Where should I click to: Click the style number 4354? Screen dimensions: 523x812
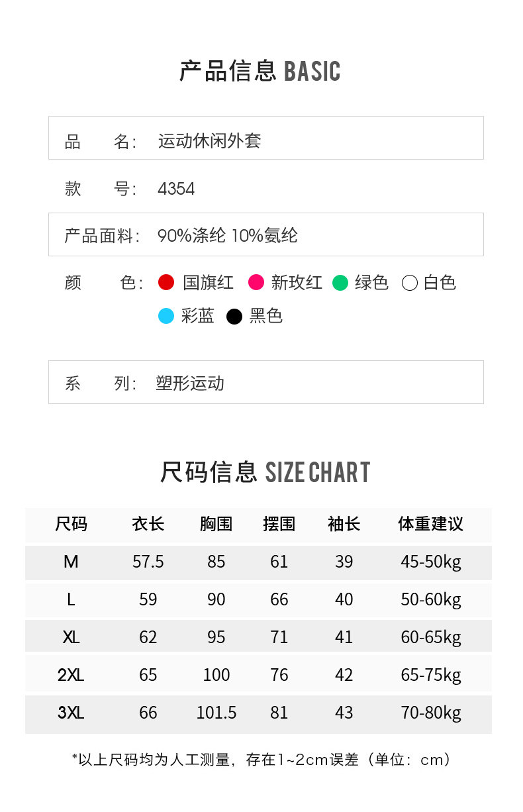click(176, 189)
